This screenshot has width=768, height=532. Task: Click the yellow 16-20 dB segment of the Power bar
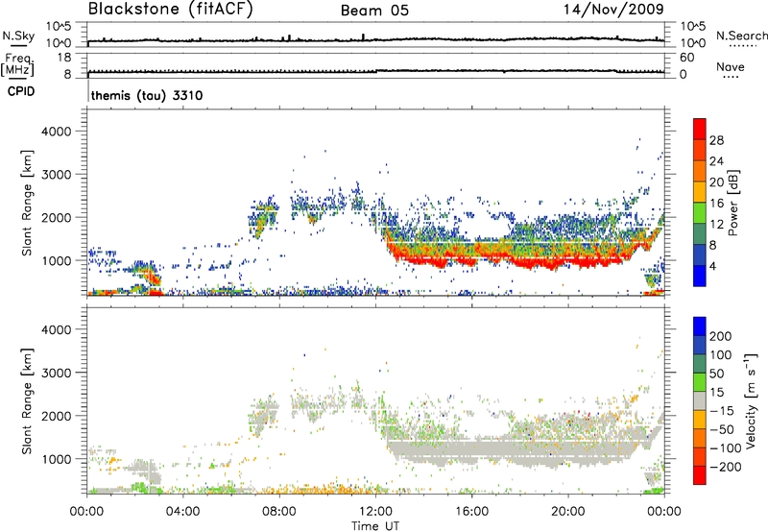click(700, 191)
